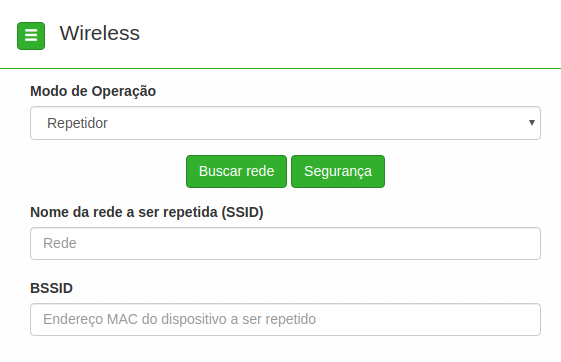The image size is (561, 362).
Task: Place cursor in field below BSSID label
Action: coord(285,319)
